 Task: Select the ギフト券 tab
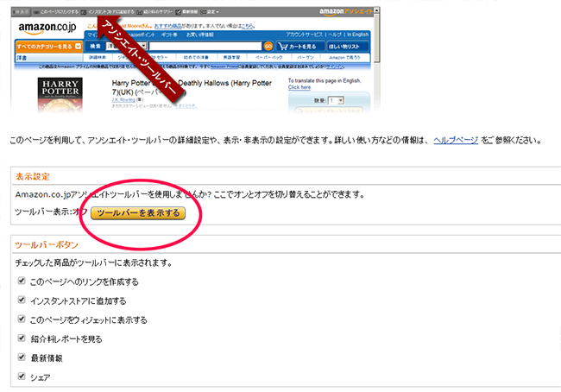click(169, 35)
